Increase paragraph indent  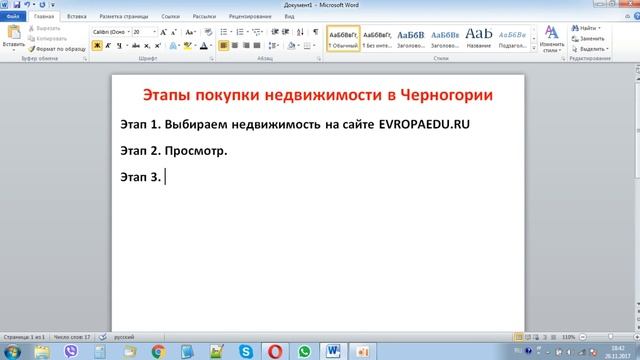click(x=286, y=32)
